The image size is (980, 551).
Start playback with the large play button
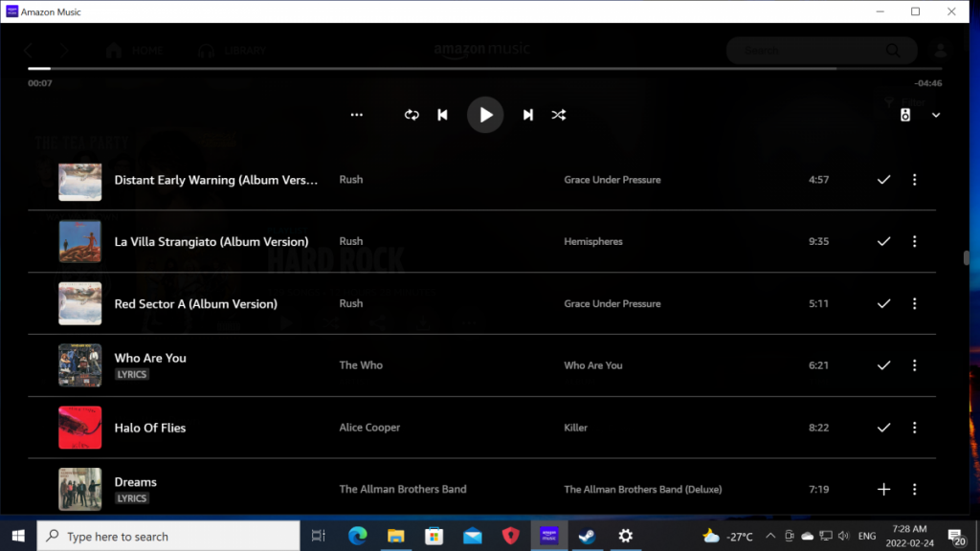pyautogui.click(x=485, y=115)
